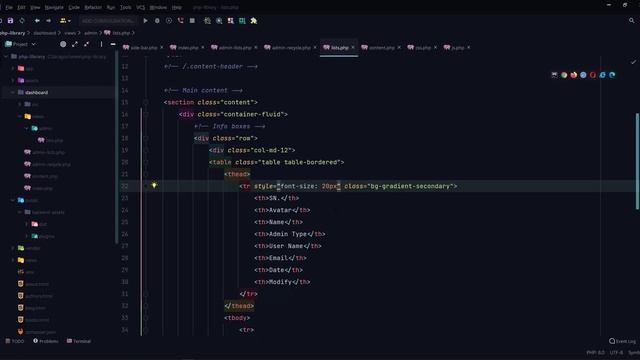Open the View menu

(x=36, y=7)
